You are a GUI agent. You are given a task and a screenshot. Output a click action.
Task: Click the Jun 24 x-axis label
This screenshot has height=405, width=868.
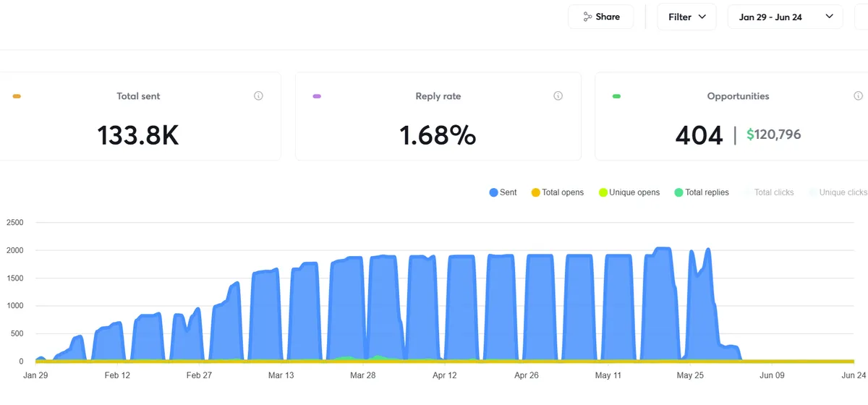click(854, 375)
